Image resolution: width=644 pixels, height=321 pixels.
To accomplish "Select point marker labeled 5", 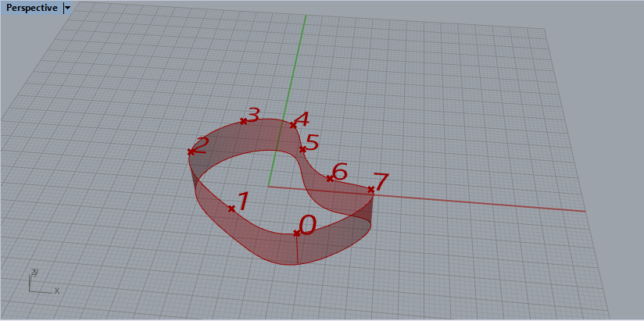I will (x=302, y=149).
